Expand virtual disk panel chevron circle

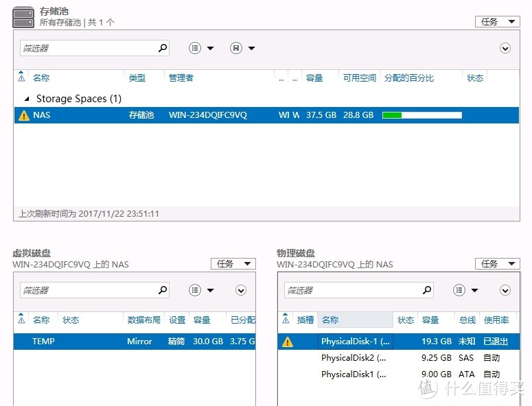[241, 290]
